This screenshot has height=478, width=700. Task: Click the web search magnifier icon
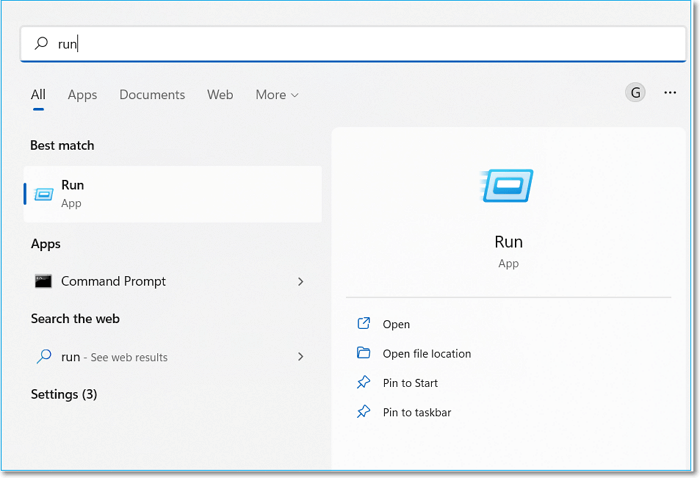[x=43, y=357]
